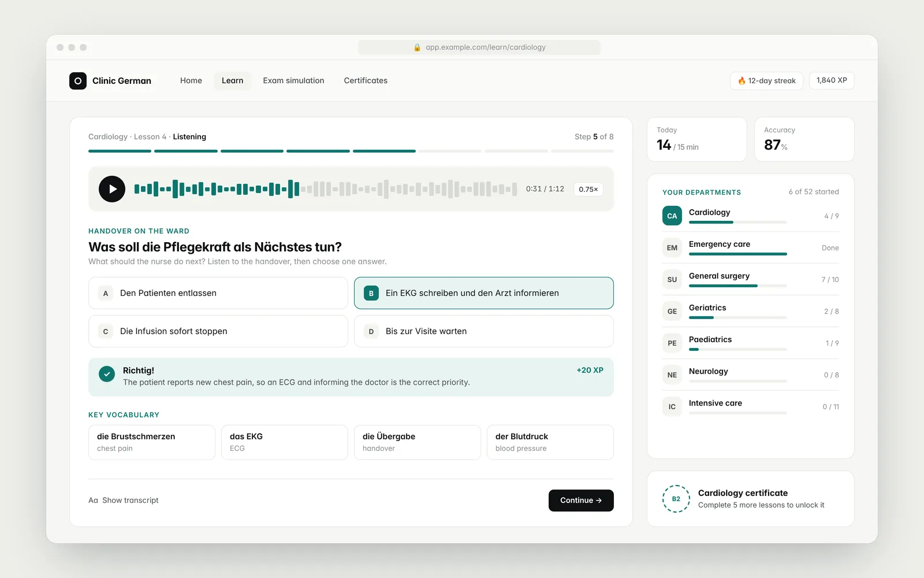Viewport: 924px width, 578px height.
Task: Click the Clinic German logo icon
Action: tap(78, 81)
